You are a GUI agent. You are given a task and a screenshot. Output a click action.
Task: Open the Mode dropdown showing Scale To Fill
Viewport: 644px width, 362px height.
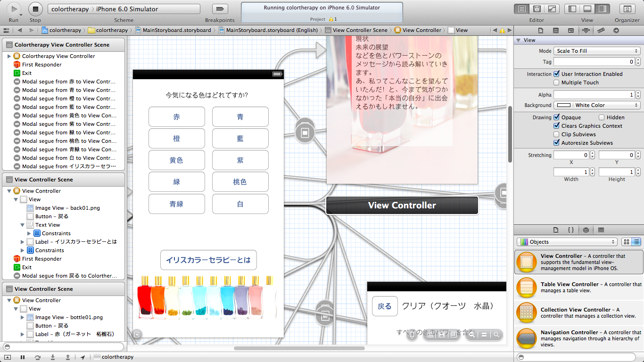(x=596, y=51)
